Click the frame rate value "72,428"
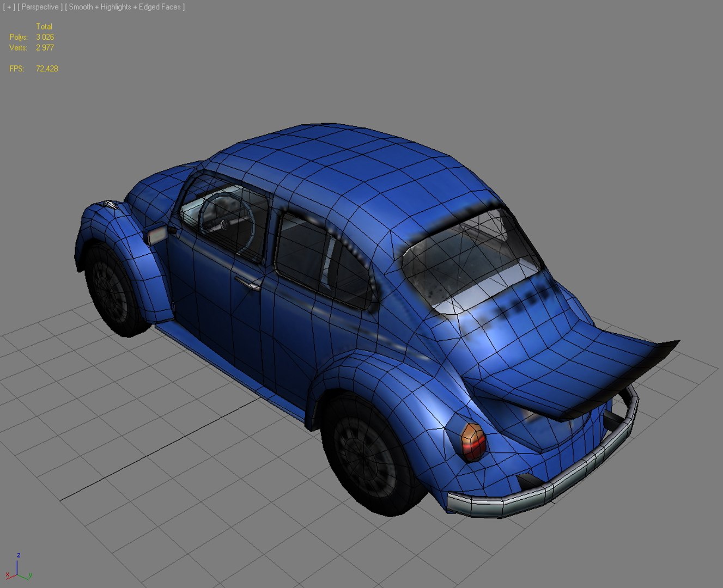This screenshot has width=723, height=588. [x=47, y=69]
